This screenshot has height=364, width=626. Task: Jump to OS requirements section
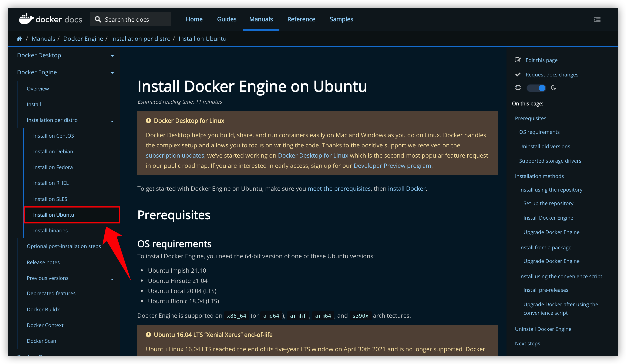click(539, 132)
